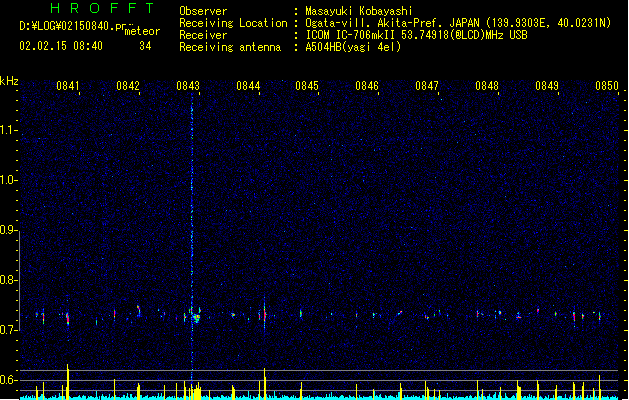Click the meteor label

coord(142,31)
